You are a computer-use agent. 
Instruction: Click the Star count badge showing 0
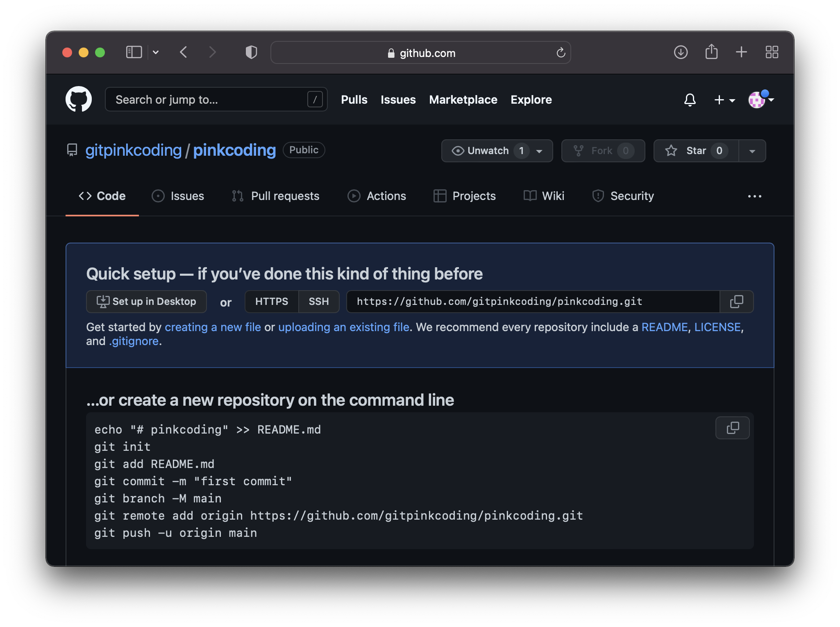pos(719,151)
